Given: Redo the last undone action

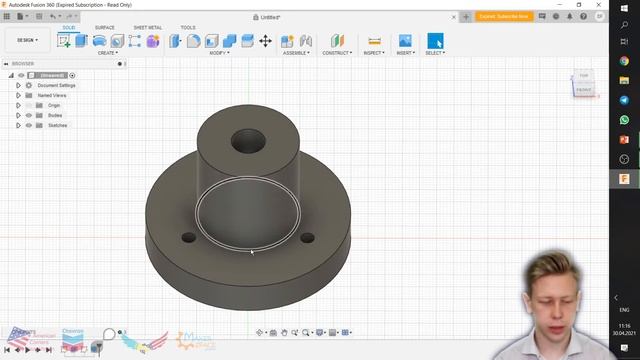Looking at the screenshot, I should tap(71, 17).
